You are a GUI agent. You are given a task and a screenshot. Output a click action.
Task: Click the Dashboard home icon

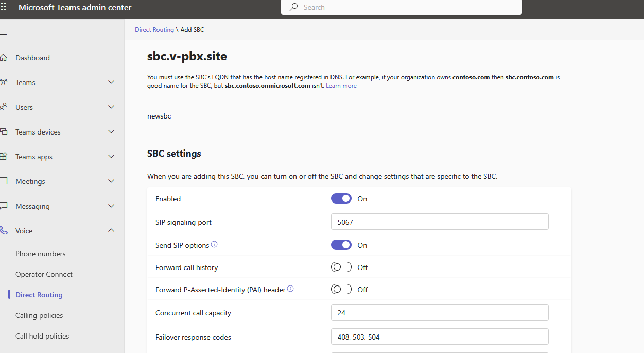click(x=3, y=57)
